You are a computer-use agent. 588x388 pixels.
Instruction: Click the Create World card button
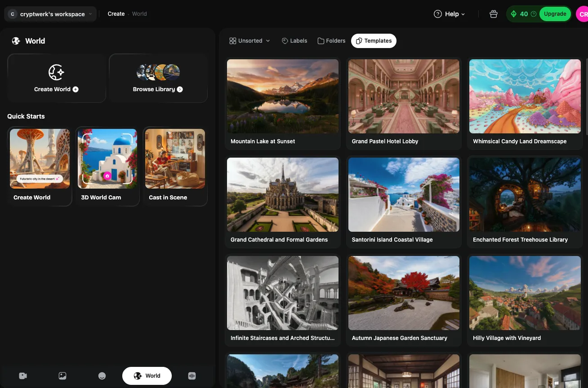[57, 78]
